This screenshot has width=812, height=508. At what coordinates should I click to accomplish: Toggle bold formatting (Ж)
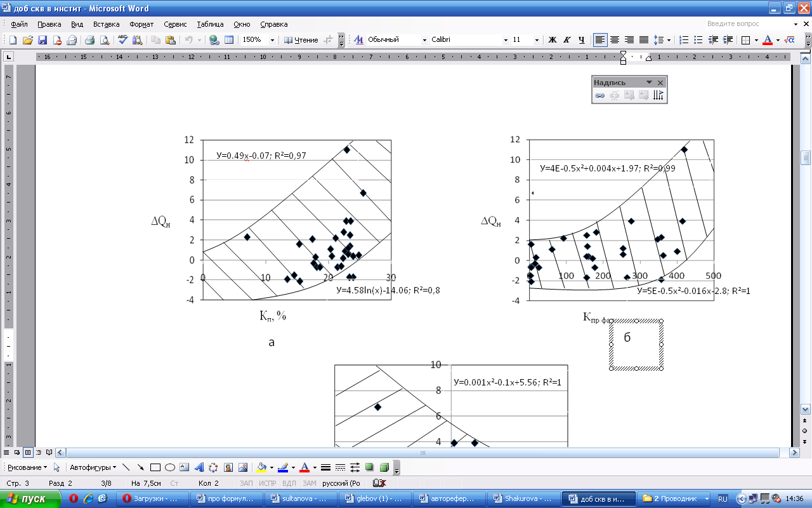click(552, 40)
